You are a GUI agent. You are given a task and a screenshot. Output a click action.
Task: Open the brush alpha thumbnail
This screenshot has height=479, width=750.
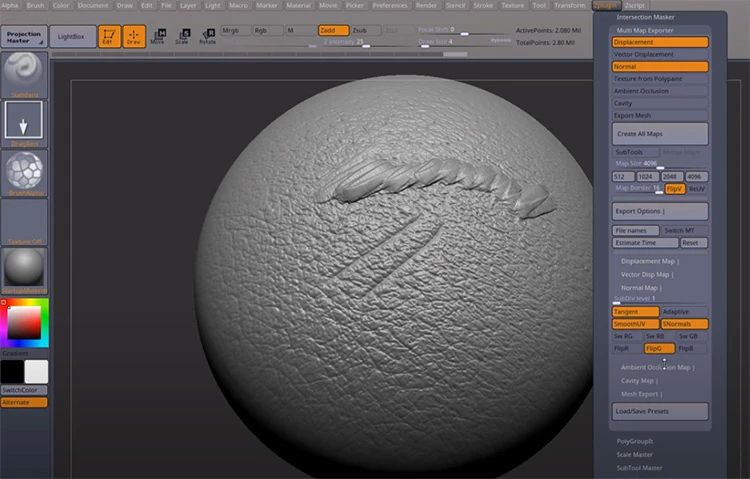24,173
